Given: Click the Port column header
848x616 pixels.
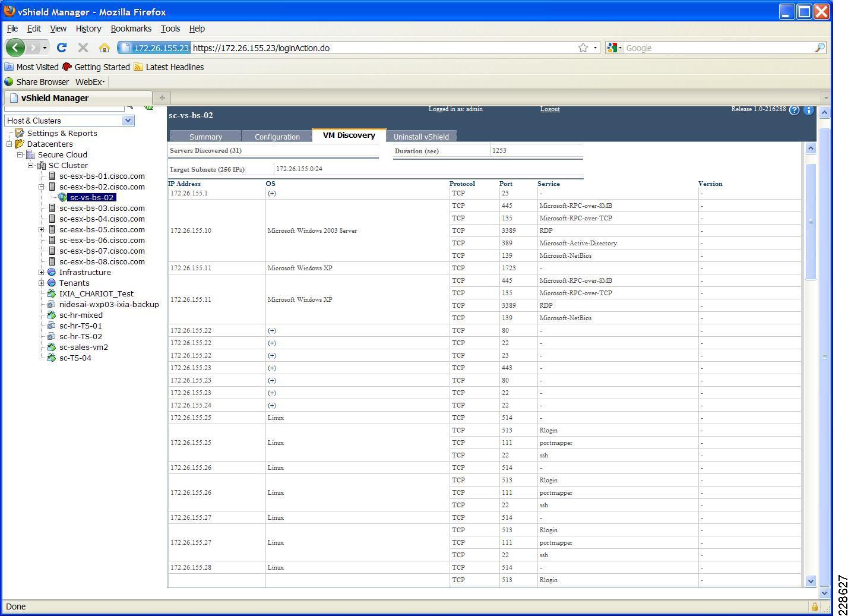Looking at the screenshot, I should point(506,184).
